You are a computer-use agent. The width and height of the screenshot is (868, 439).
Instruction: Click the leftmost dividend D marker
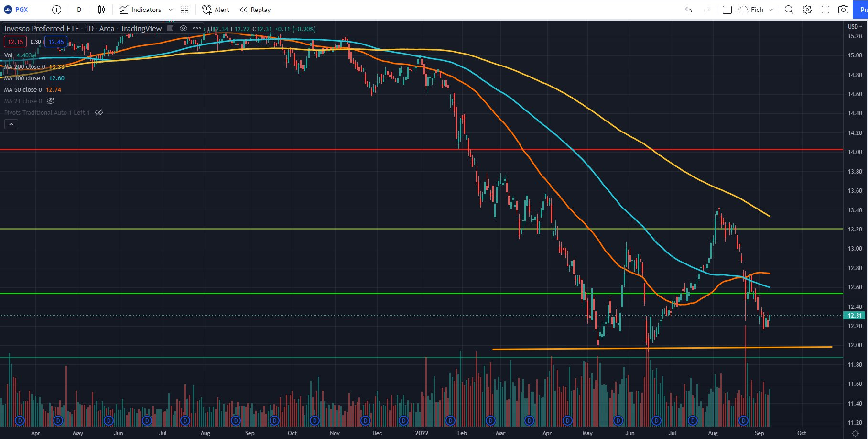click(20, 420)
